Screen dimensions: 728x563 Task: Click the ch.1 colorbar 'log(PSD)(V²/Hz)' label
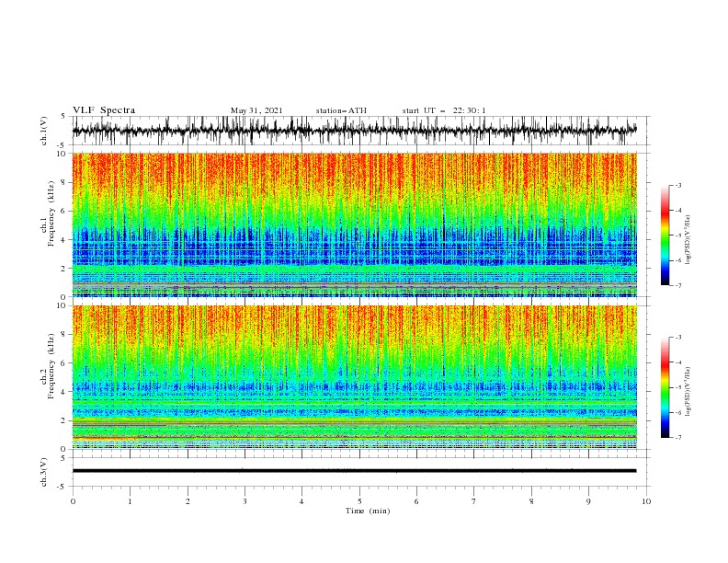tap(688, 240)
